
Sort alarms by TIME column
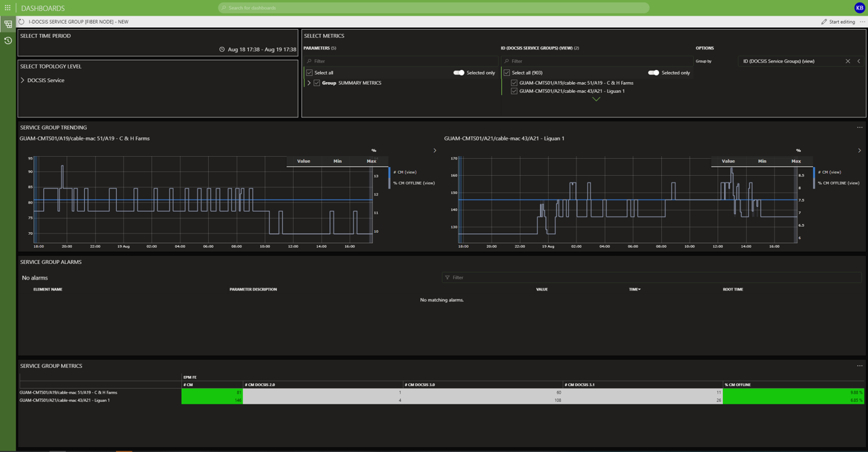pos(635,290)
